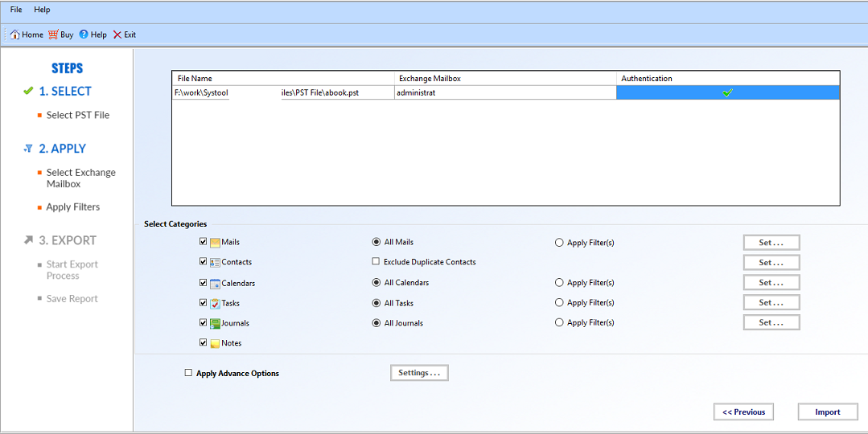Click the 3. EXPORT step heading
This screenshot has height=434, width=868.
pos(68,240)
